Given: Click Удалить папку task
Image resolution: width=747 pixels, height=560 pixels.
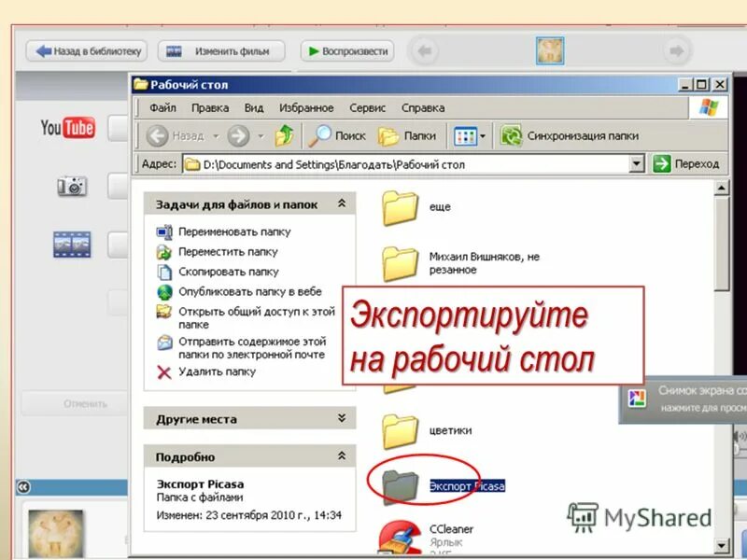Looking at the screenshot, I should [x=206, y=371].
